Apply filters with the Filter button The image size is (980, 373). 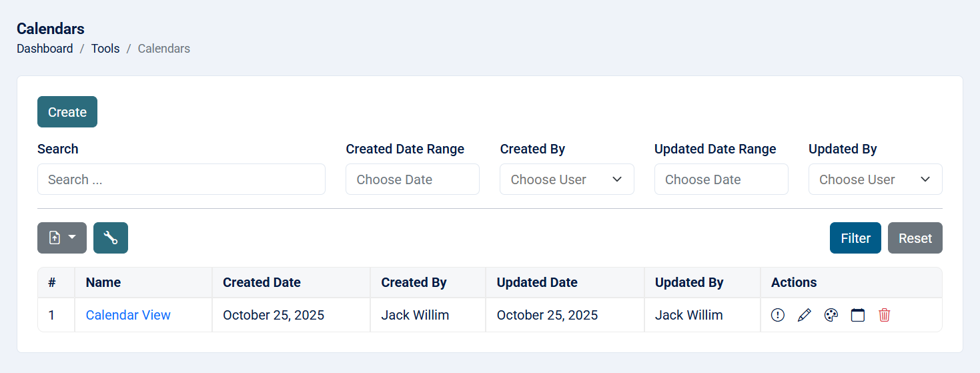pos(855,238)
